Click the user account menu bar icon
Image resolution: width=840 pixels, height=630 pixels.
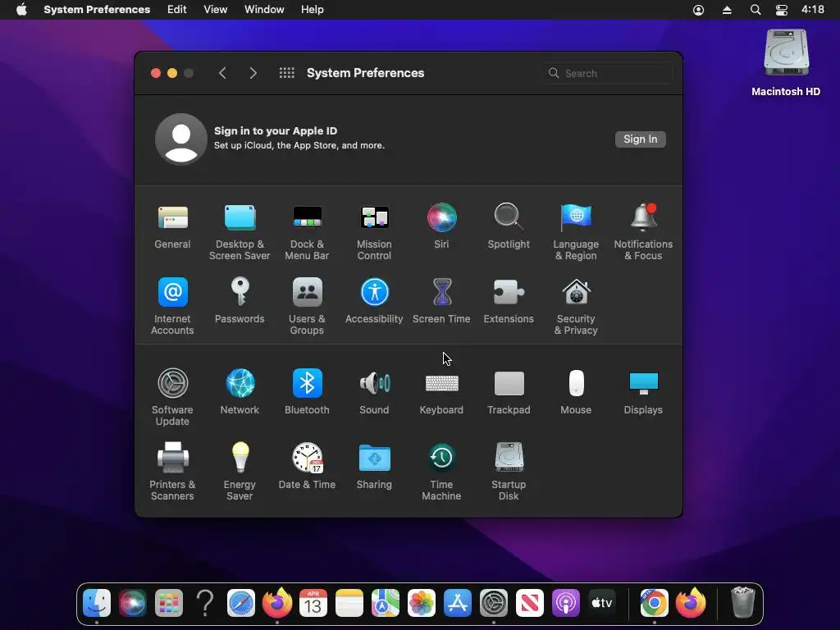(699, 10)
